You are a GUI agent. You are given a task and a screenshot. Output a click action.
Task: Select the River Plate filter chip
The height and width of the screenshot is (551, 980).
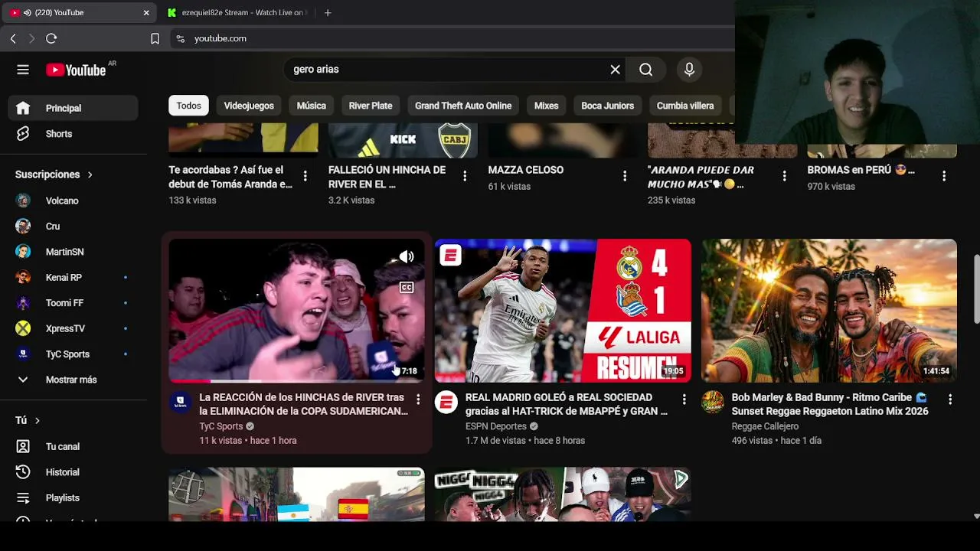pos(371,106)
